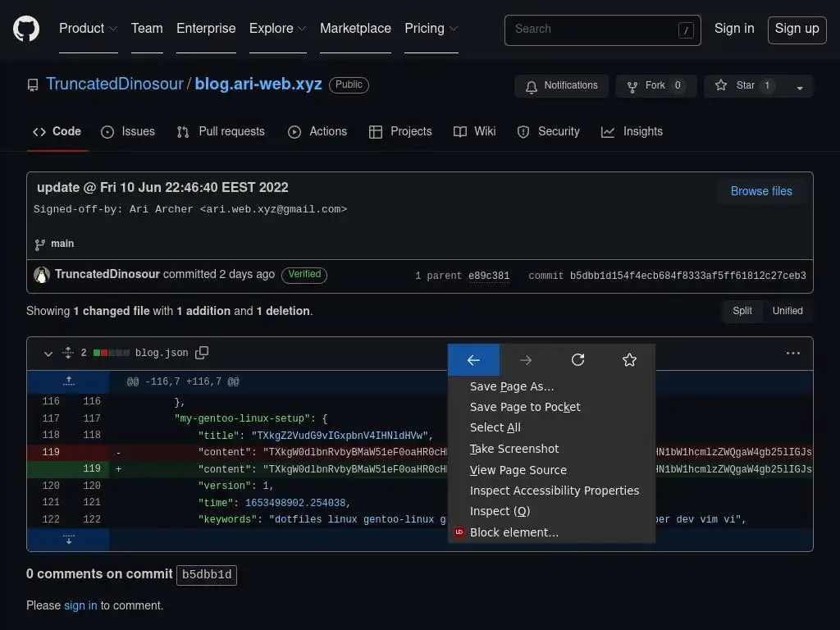
Task: Click the b5dbb1d commit hash label
Action: (x=207, y=575)
